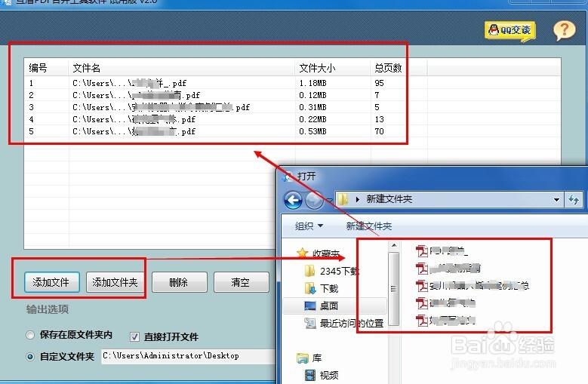This screenshot has width=588, height=384.
Task: Expand the path arrow before 新建文件夹
Action: click(357, 199)
